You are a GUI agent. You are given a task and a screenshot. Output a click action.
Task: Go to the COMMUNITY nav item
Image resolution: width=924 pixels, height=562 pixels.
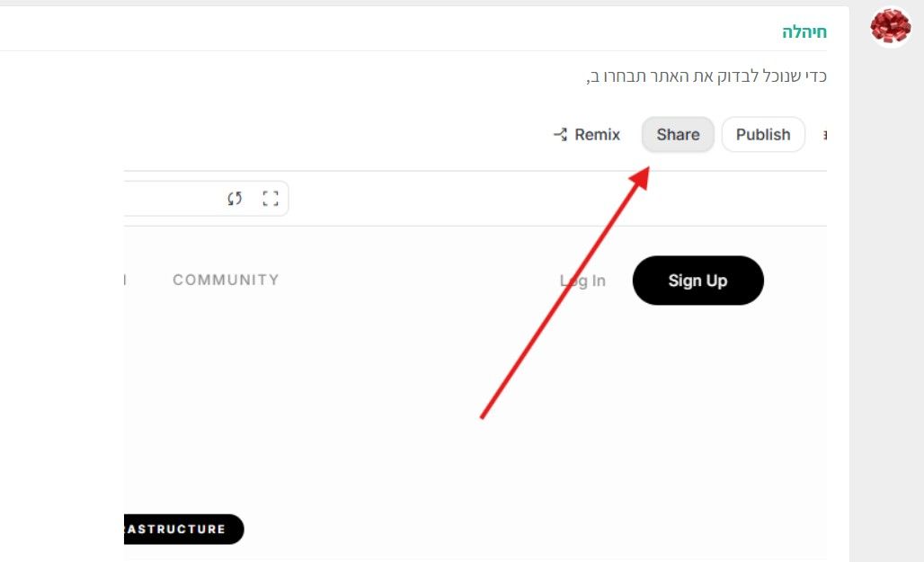(226, 280)
